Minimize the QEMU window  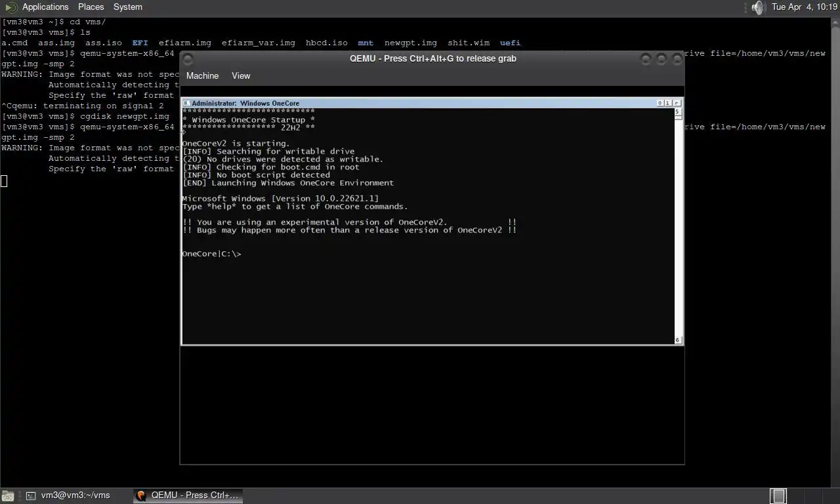click(x=645, y=59)
